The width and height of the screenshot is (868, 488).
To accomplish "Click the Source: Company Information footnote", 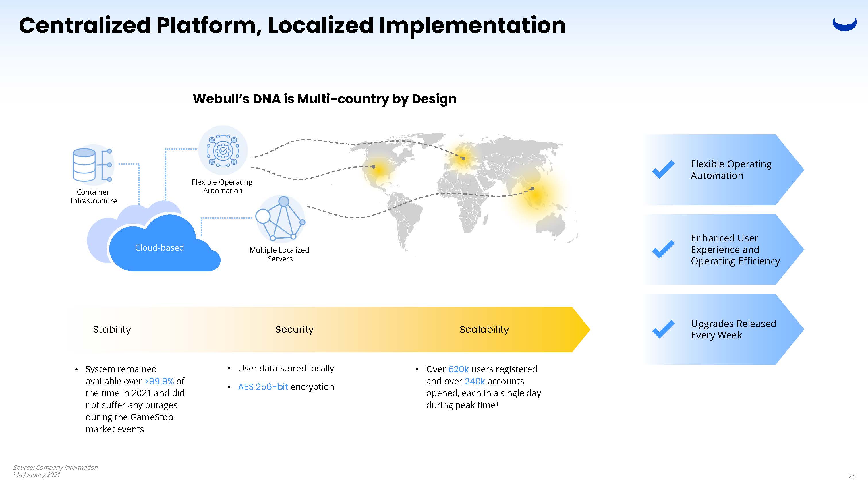I will (x=56, y=467).
